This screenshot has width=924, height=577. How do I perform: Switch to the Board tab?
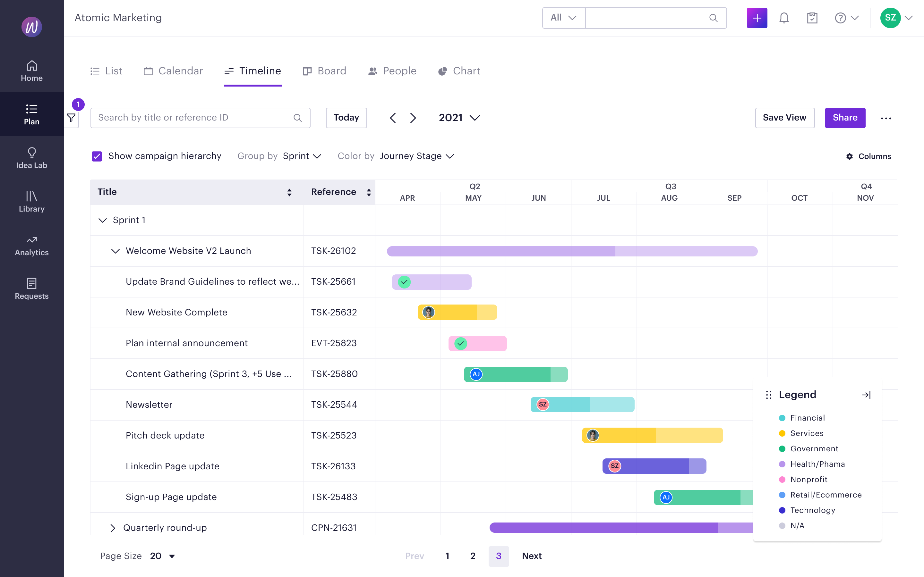325,71
